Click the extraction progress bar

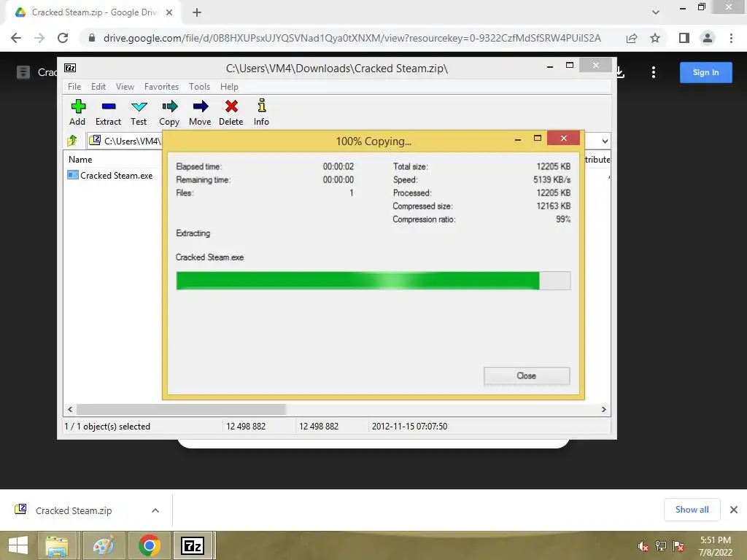[373, 281]
